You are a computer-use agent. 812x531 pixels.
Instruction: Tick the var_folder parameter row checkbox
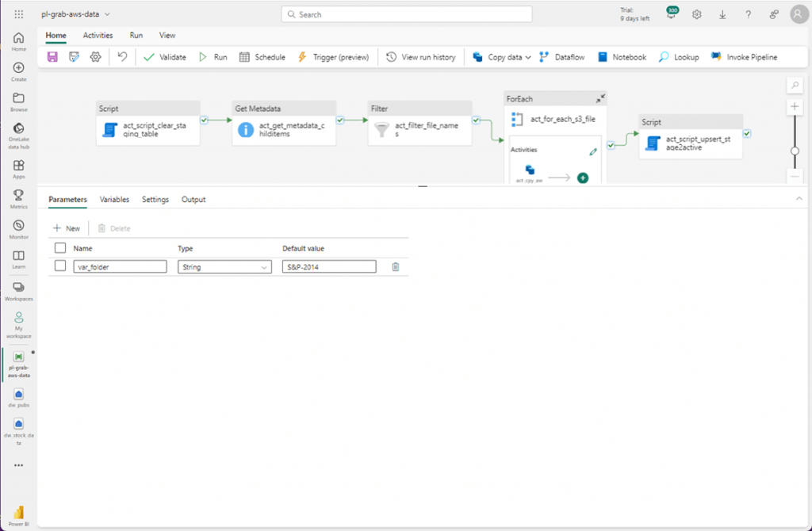tap(60, 266)
